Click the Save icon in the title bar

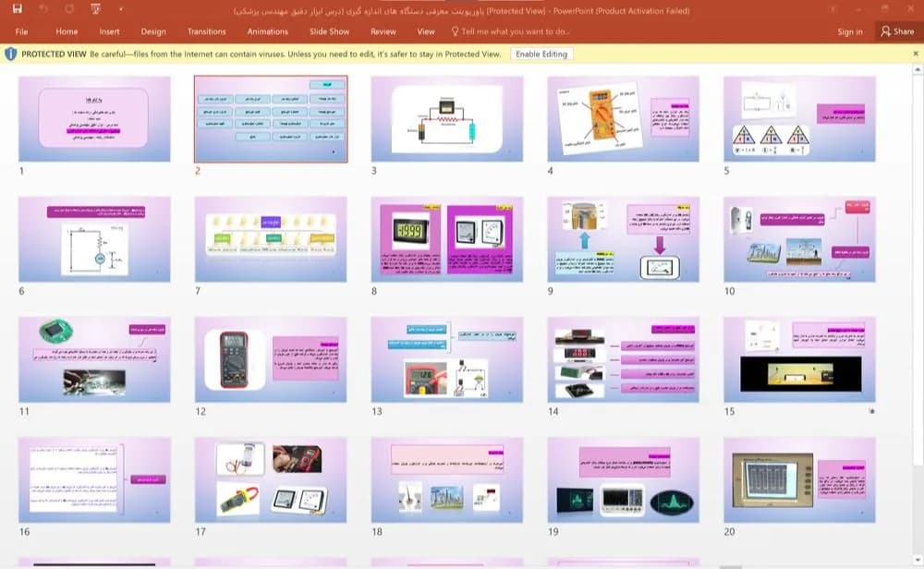pyautogui.click(x=17, y=9)
